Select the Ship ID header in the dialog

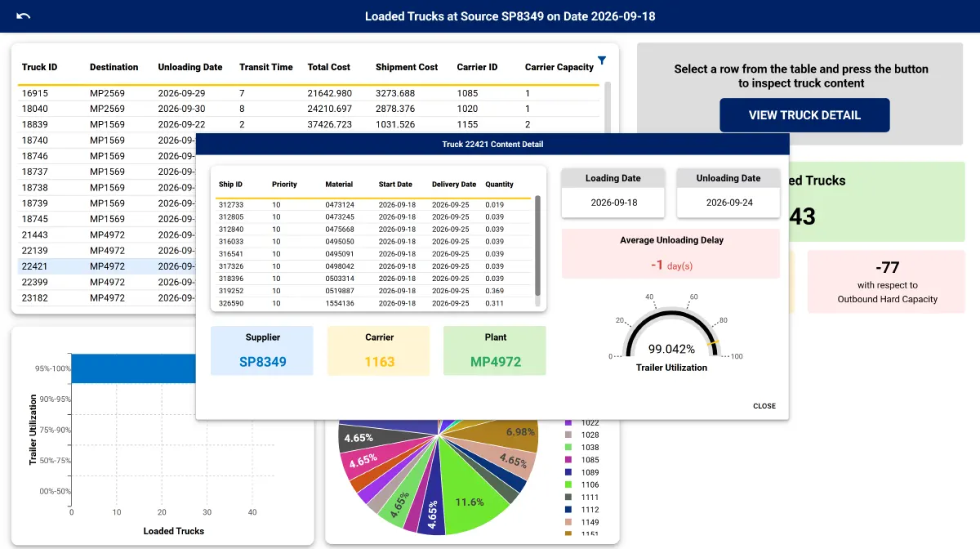click(230, 185)
